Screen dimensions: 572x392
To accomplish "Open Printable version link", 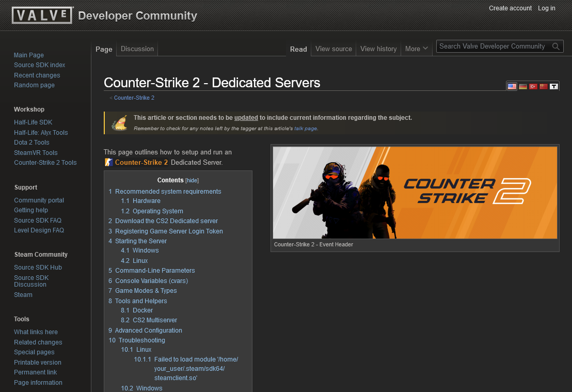I will [38, 363].
